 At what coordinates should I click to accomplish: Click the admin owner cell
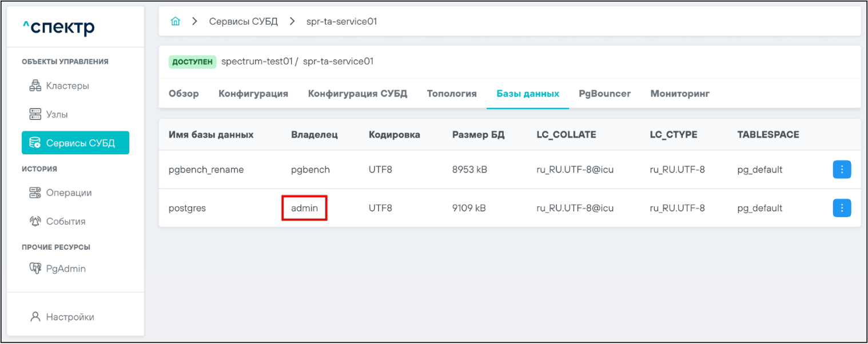click(304, 209)
